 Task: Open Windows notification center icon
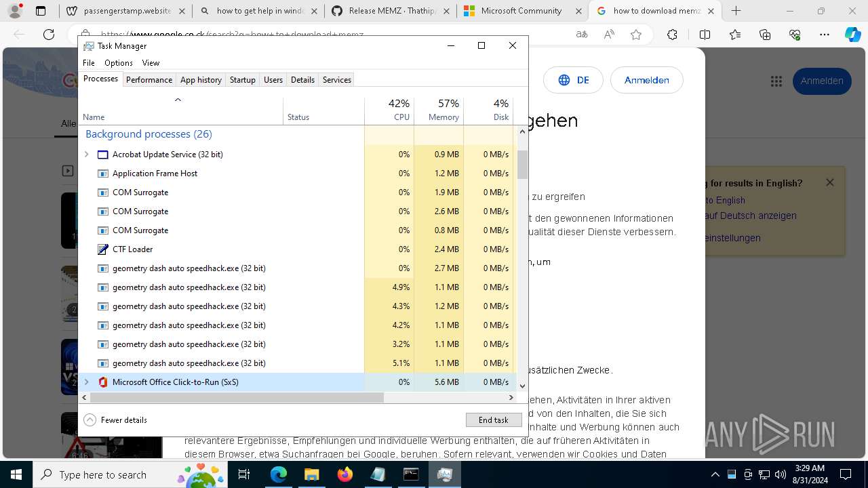846,474
